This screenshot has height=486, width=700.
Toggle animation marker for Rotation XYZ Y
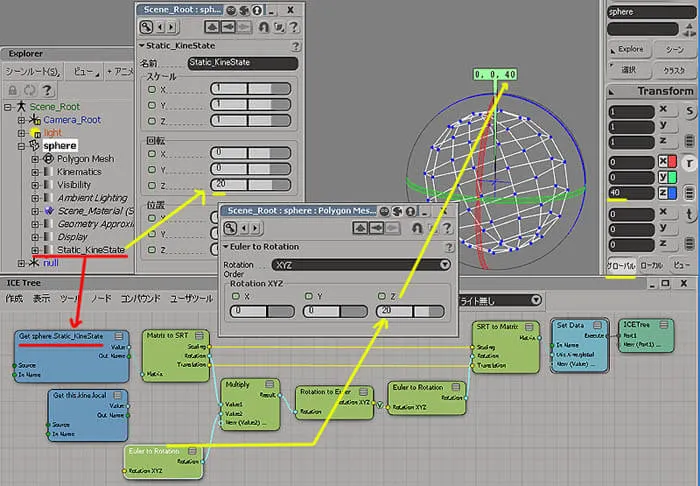coord(308,296)
